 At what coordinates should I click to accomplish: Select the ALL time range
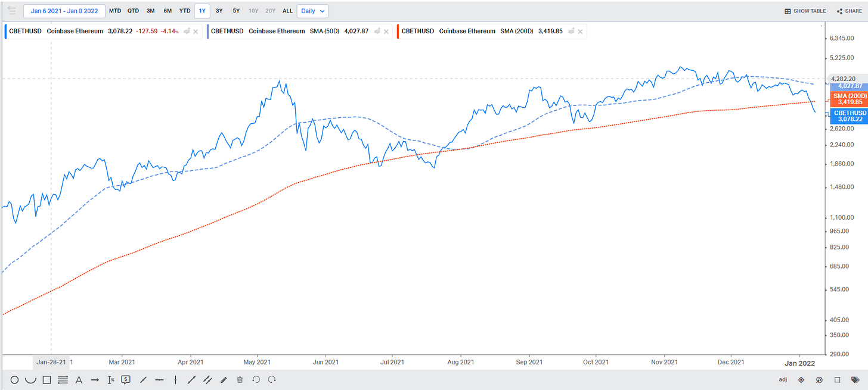point(287,11)
